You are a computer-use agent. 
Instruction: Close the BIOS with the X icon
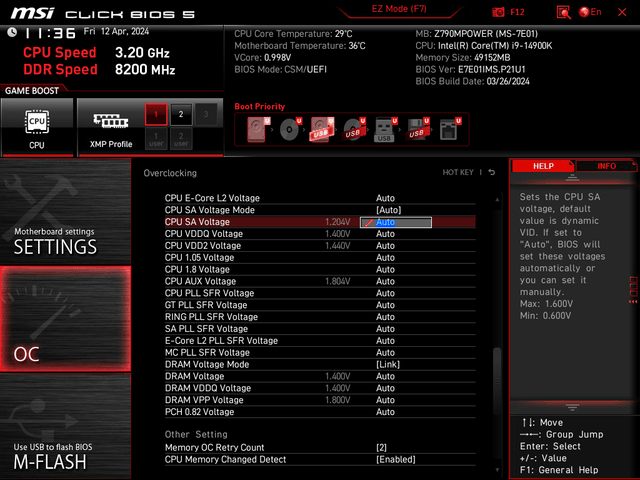coord(622,12)
